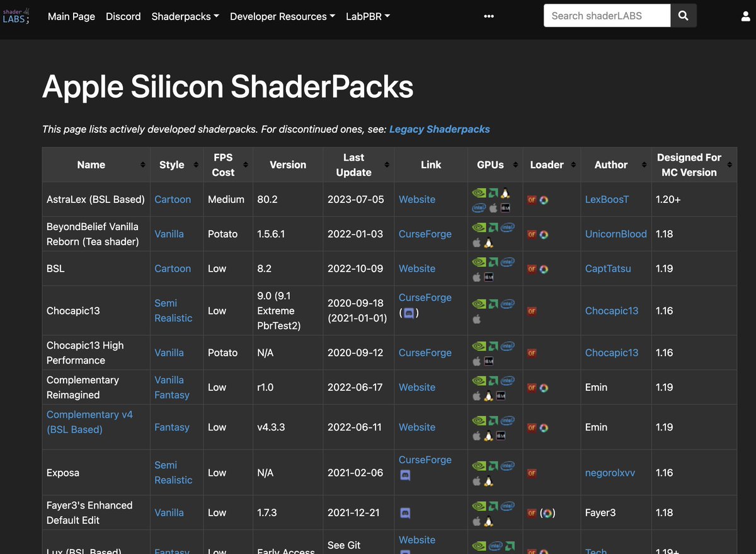The height and width of the screenshot is (554, 756).
Task: Sort table by GPUs column arrows
Action: tap(515, 164)
